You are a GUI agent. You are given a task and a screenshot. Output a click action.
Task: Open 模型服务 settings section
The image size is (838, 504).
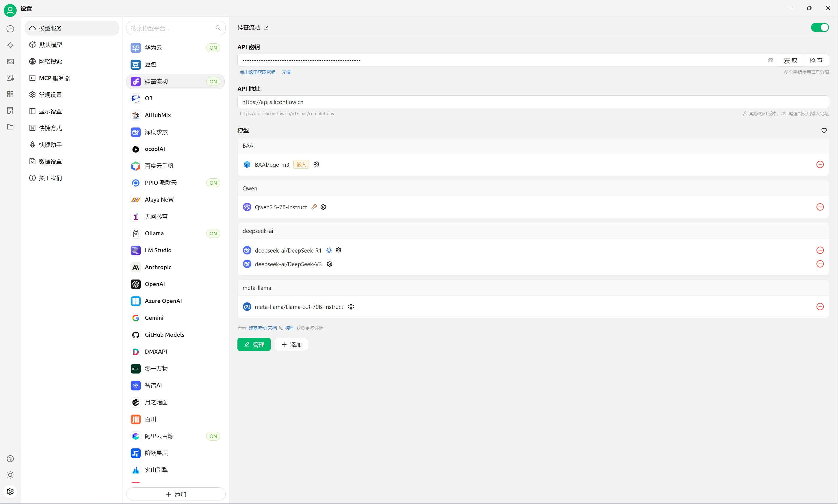tap(72, 28)
